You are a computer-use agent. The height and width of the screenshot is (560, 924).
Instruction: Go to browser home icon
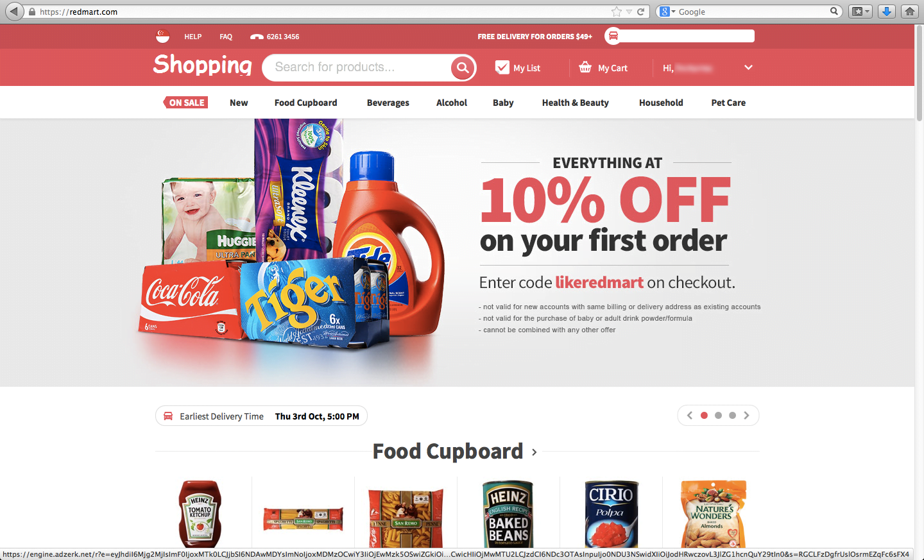tap(910, 12)
